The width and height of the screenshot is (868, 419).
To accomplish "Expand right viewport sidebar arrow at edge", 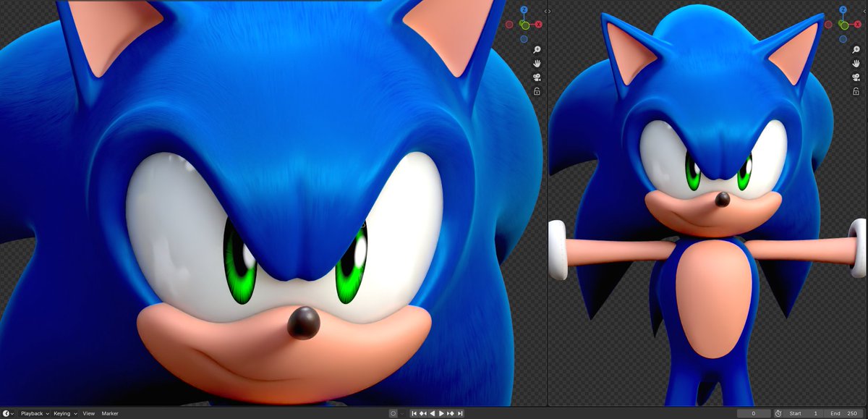I will pos(864,12).
